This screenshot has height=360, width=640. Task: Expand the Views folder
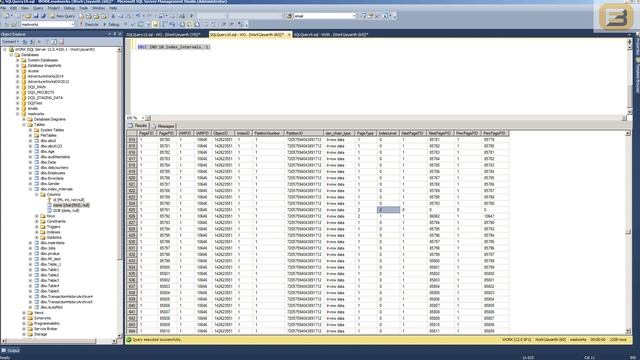click(x=24, y=313)
